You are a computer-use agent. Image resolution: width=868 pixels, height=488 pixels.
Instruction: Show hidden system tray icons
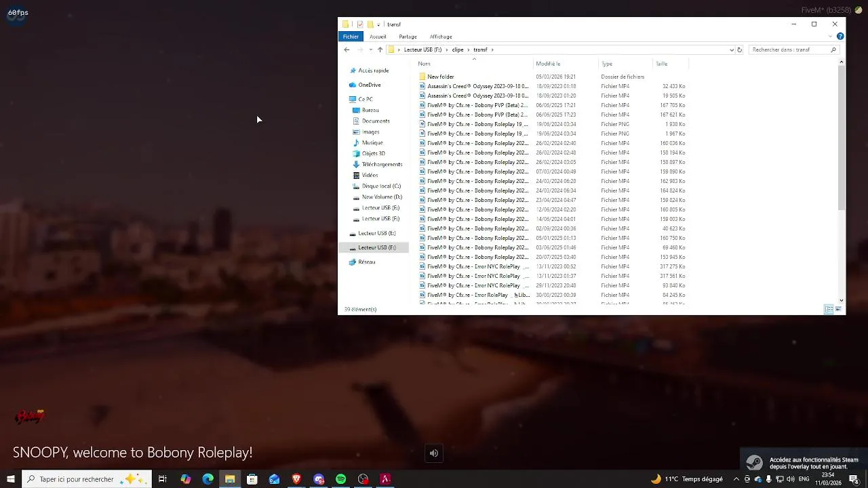tap(736, 479)
